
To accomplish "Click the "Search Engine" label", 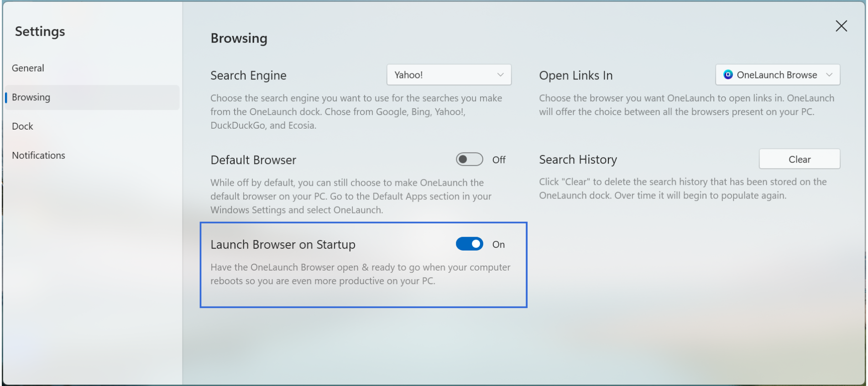I will (248, 75).
